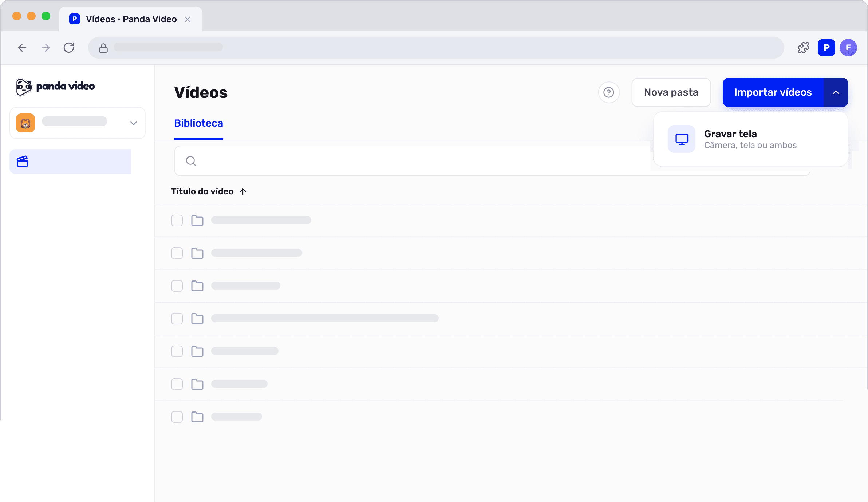Check the fifth folder row checkbox
The height and width of the screenshot is (502, 868).
click(177, 351)
